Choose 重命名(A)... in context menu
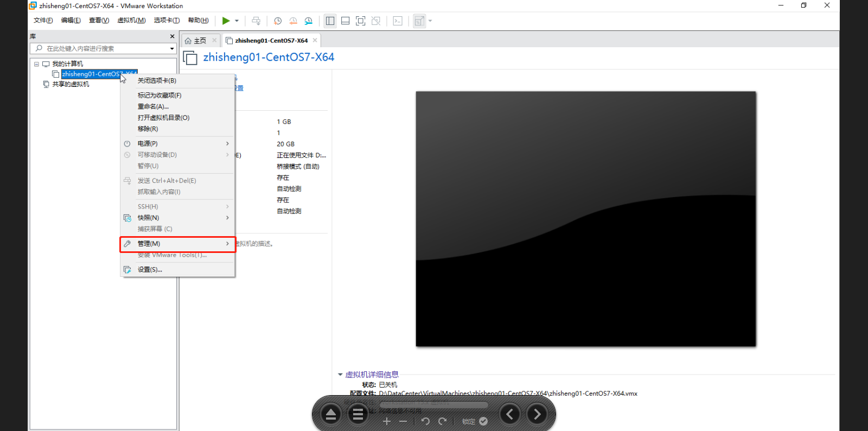 [177, 106]
